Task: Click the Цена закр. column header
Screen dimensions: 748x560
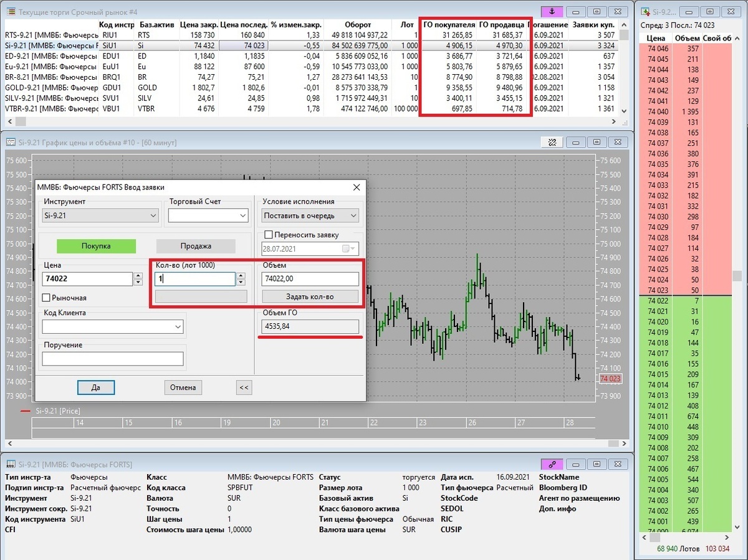Action: (198, 24)
